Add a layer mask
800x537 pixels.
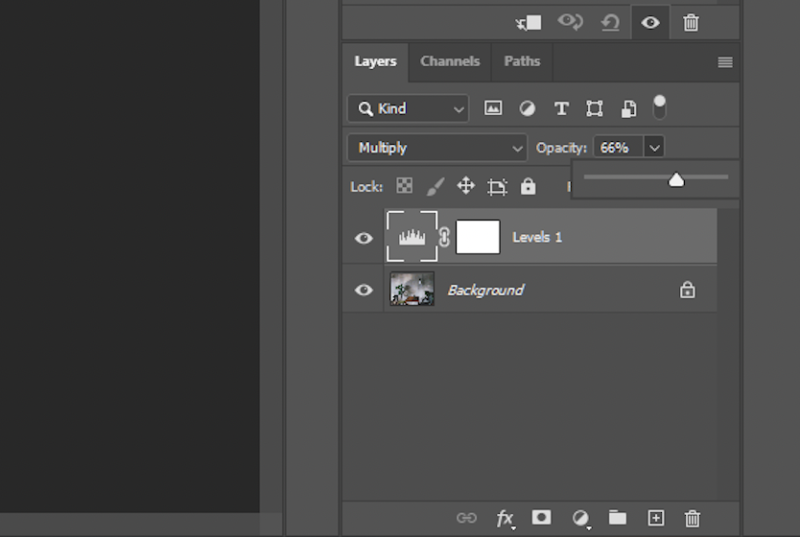tap(541, 518)
